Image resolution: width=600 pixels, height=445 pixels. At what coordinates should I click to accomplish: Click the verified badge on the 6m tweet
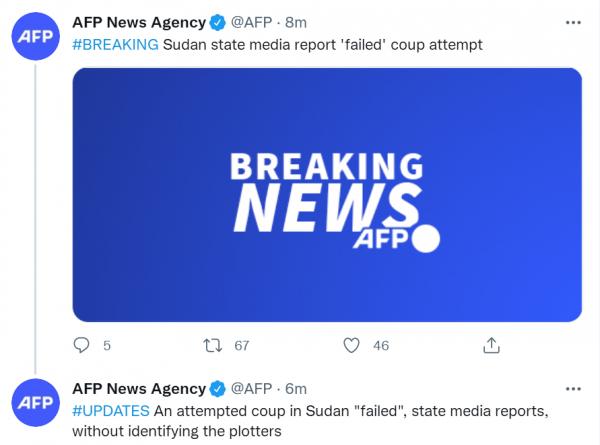215,388
